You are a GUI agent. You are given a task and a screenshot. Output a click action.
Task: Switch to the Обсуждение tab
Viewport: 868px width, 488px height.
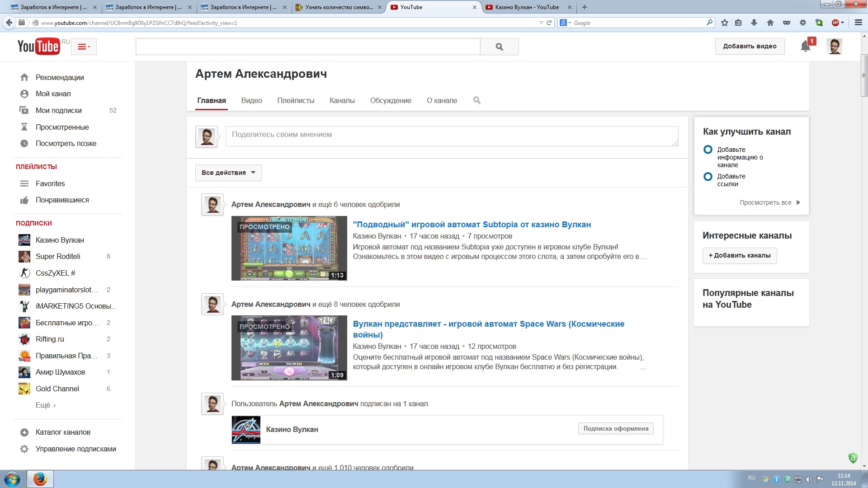[x=391, y=100]
